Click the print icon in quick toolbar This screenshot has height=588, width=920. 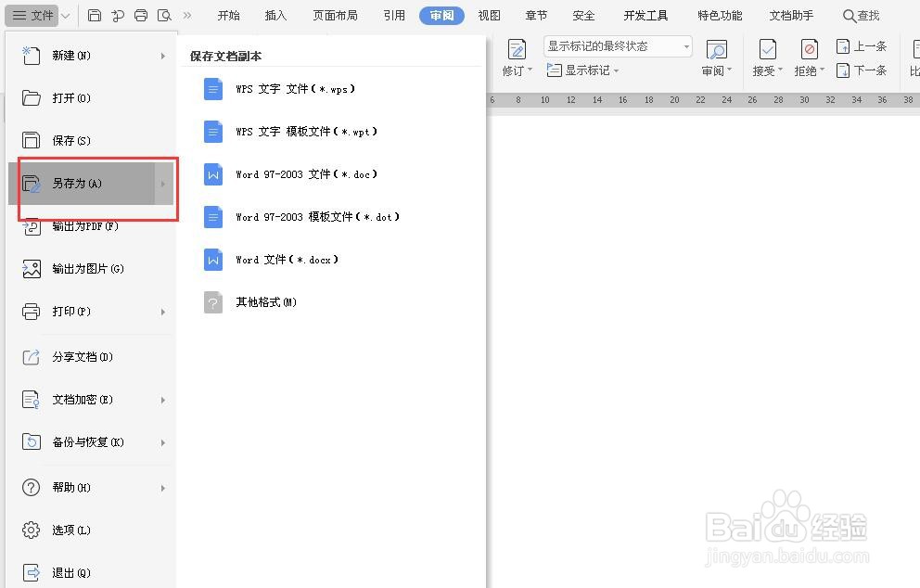(x=141, y=15)
